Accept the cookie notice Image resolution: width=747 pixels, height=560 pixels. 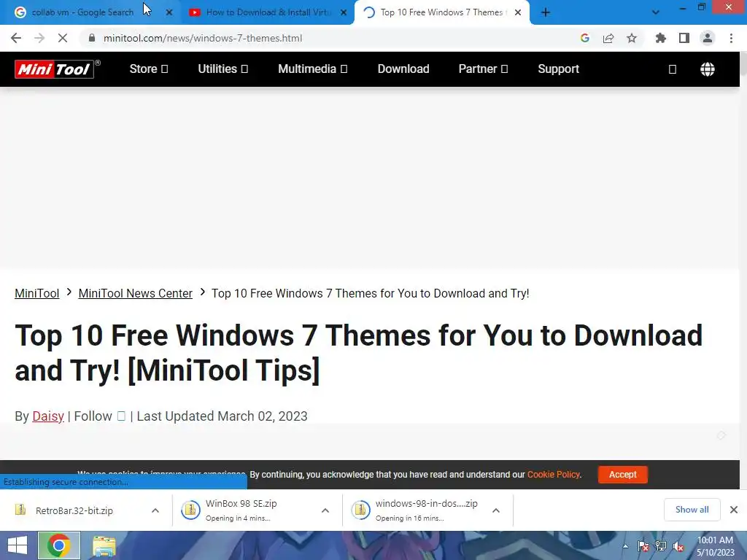click(623, 474)
